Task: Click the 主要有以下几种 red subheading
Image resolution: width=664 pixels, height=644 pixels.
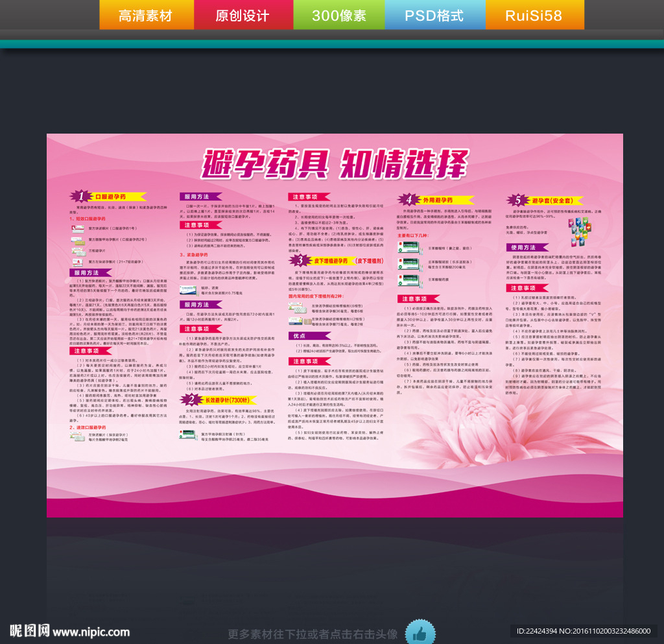Action: (x=413, y=235)
